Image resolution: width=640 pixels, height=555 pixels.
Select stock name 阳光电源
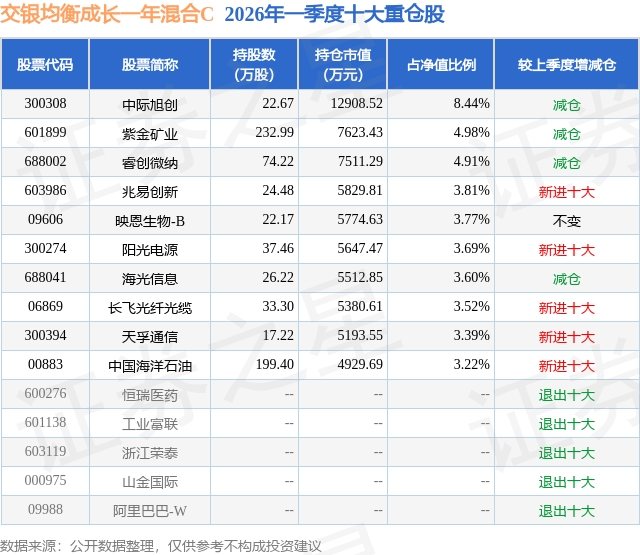(150, 250)
